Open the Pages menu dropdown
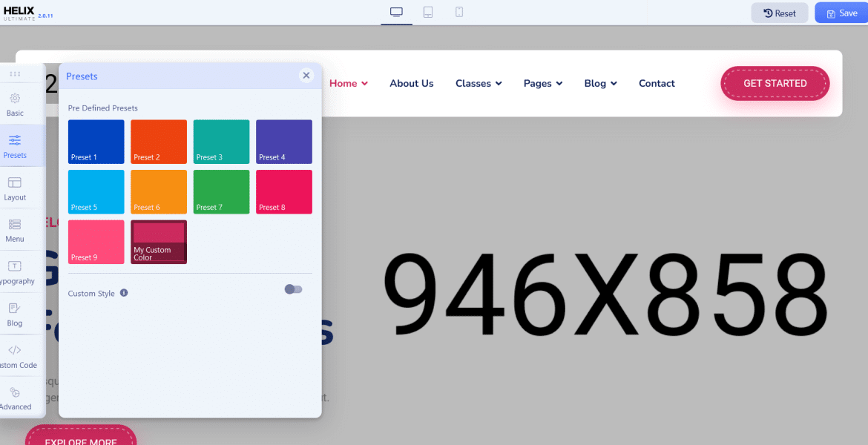868x445 pixels. pos(542,83)
